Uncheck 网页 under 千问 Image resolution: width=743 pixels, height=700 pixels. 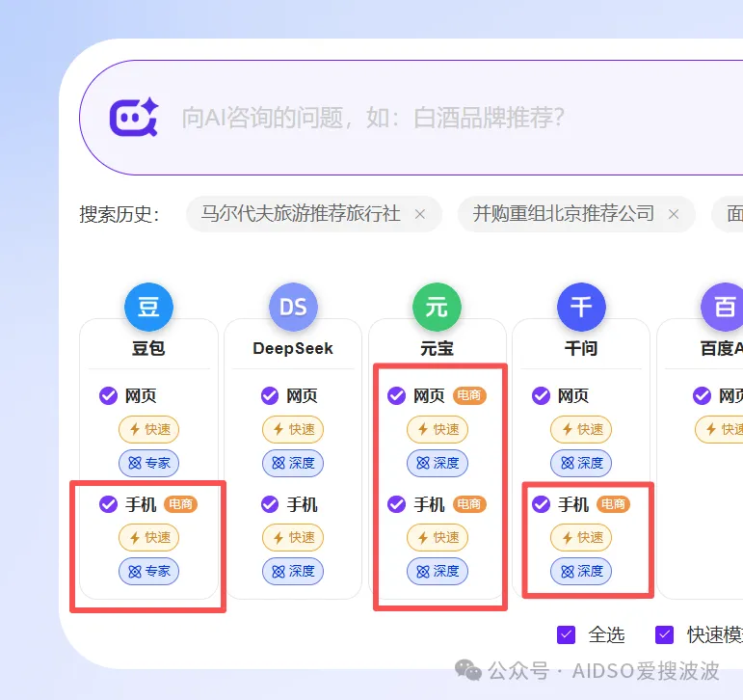(542, 395)
